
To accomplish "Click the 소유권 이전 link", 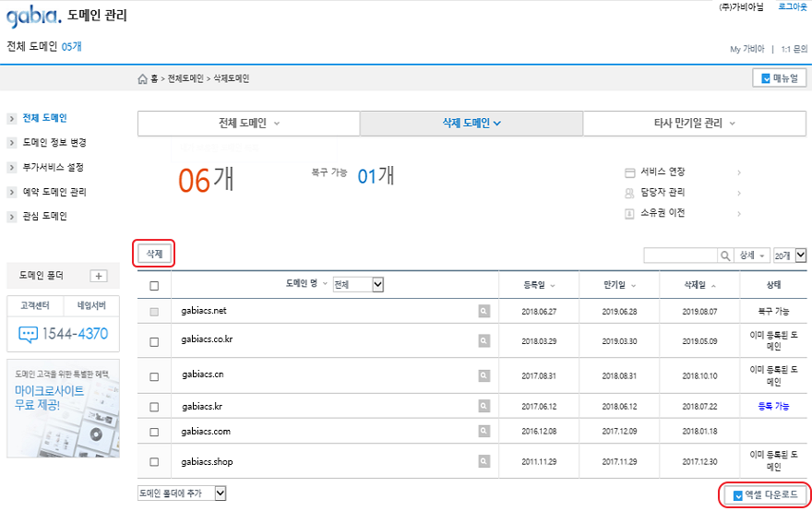I will [x=663, y=213].
